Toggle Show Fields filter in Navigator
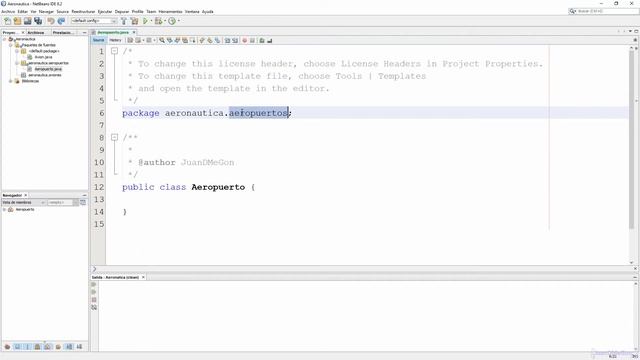The image size is (640, 360). 17,347
